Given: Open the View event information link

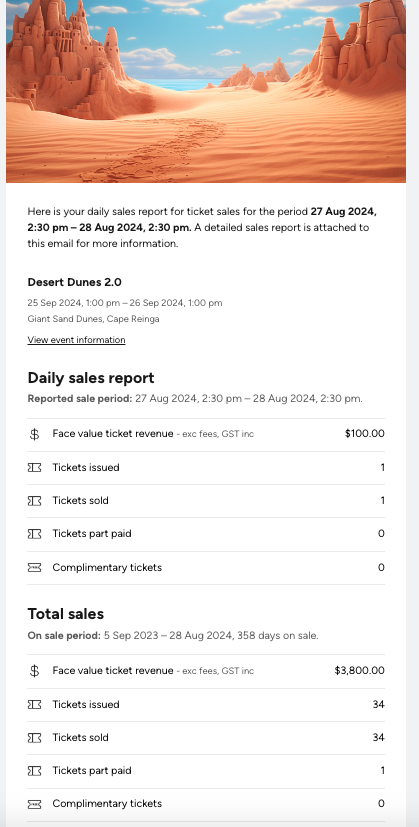Looking at the screenshot, I should click(77, 340).
